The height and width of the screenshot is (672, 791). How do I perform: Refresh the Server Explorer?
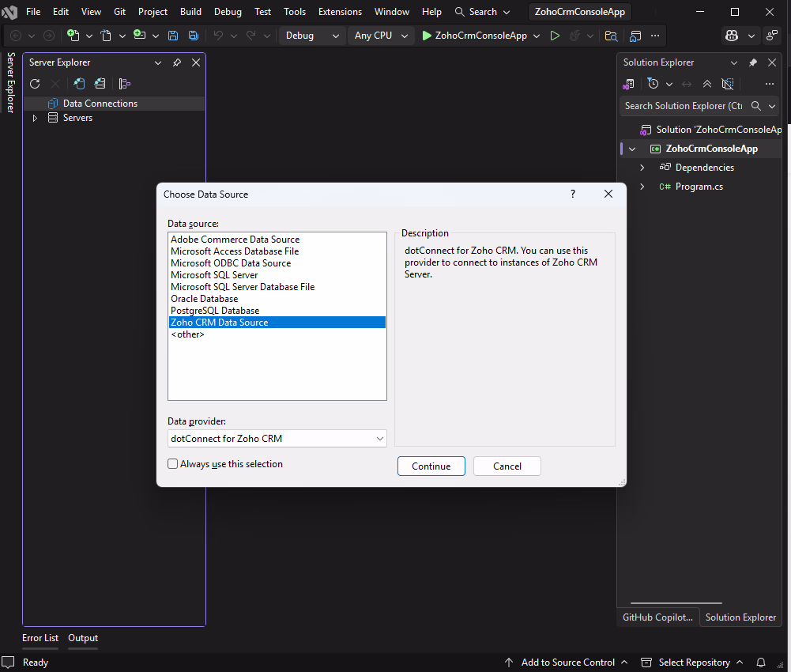coord(35,84)
